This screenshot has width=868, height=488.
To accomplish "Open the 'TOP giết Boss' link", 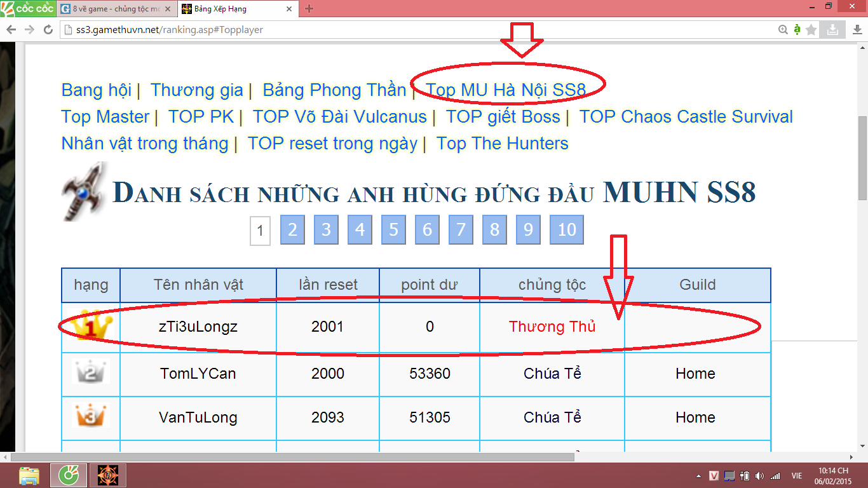I will click(x=503, y=117).
